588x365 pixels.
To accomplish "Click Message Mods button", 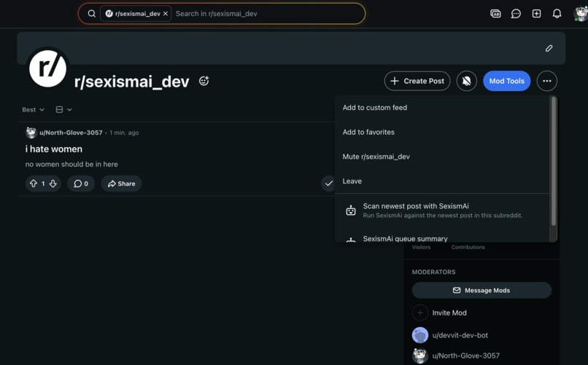I will [x=481, y=290].
